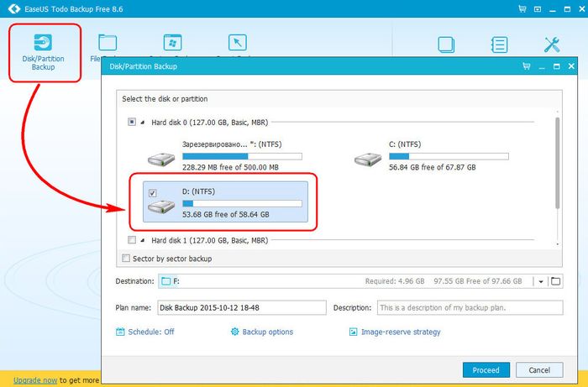This screenshot has width=588, height=387.
Task: Enable Sector by sector backup
Action: point(127,259)
